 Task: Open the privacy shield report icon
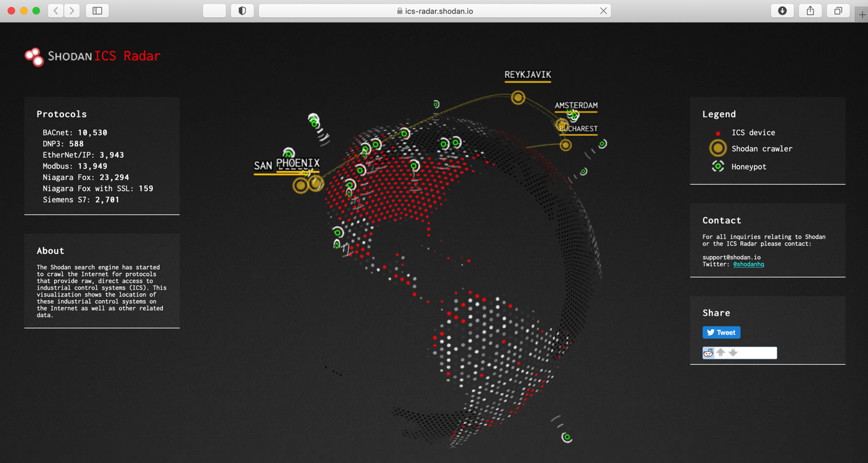coord(242,11)
